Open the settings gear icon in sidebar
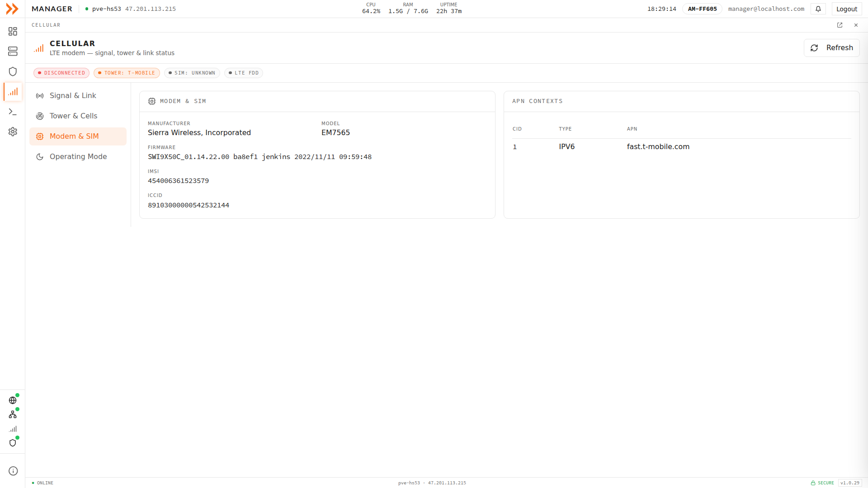 [13, 131]
